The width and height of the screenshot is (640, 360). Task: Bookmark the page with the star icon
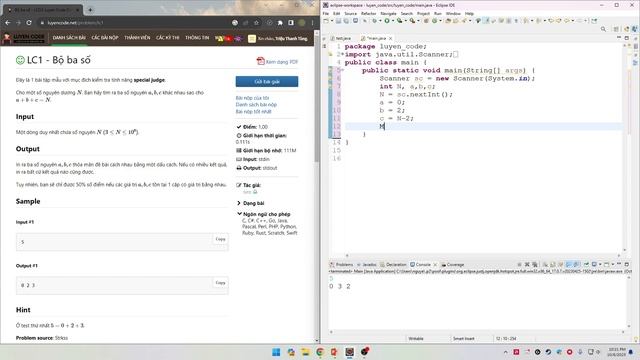pos(256,23)
